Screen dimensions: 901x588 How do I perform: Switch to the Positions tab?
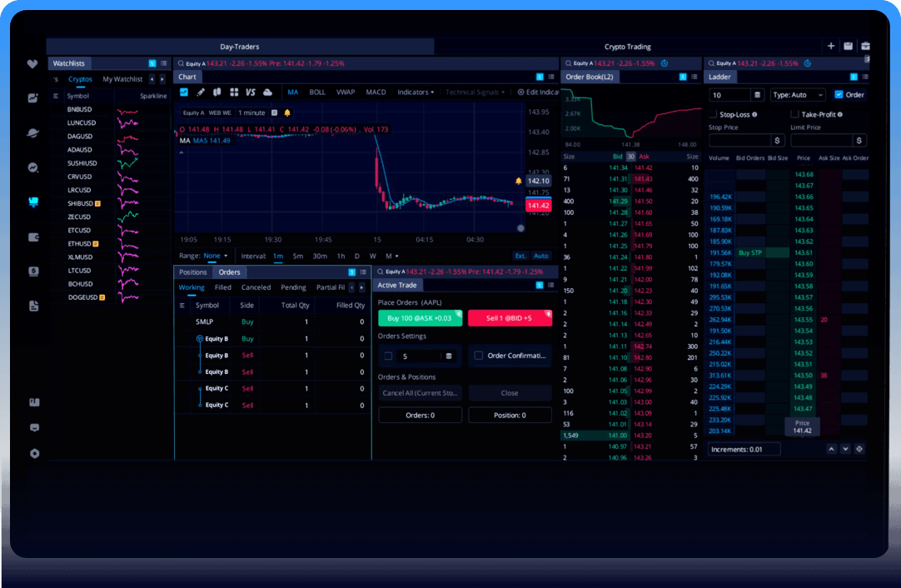[x=193, y=272]
